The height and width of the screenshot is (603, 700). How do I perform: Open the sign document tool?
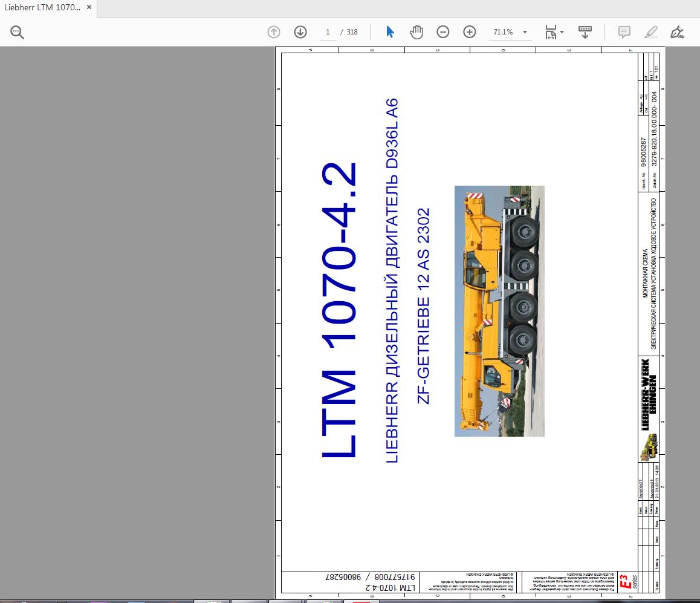point(677,32)
